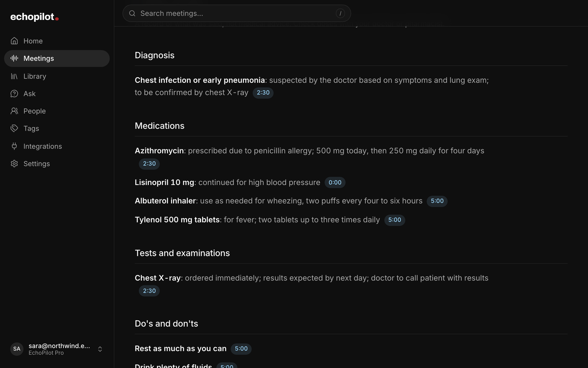Jump to Albuterol inhaler 5:00 timestamp

point(437,201)
